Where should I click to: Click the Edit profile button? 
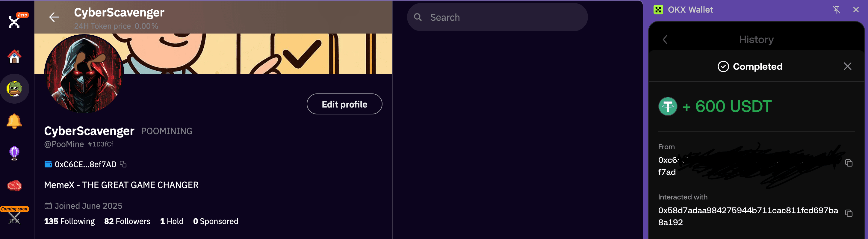coord(344,104)
